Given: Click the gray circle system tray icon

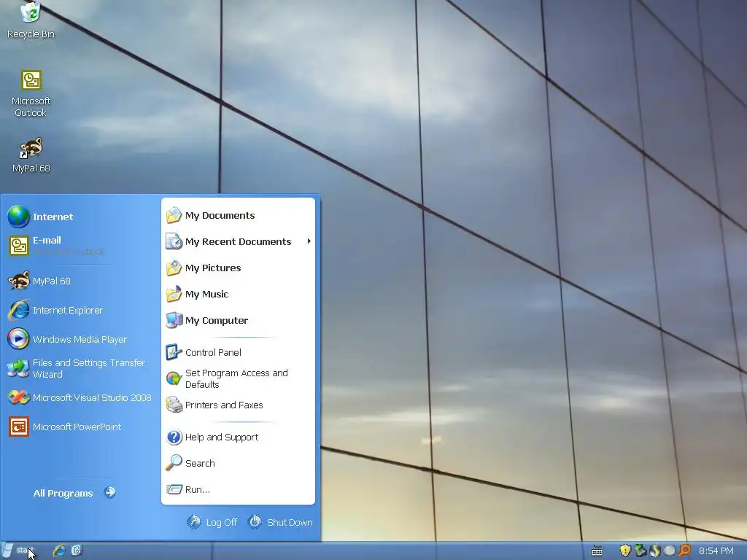Looking at the screenshot, I should pos(670,551).
